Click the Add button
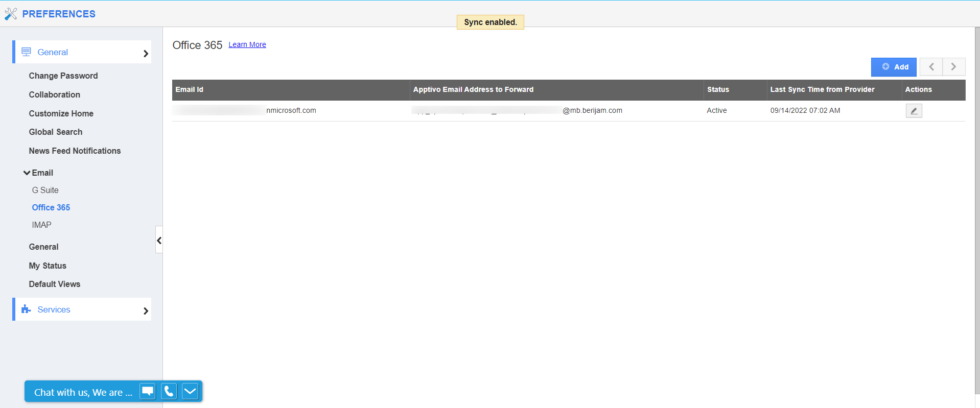 click(894, 67)
